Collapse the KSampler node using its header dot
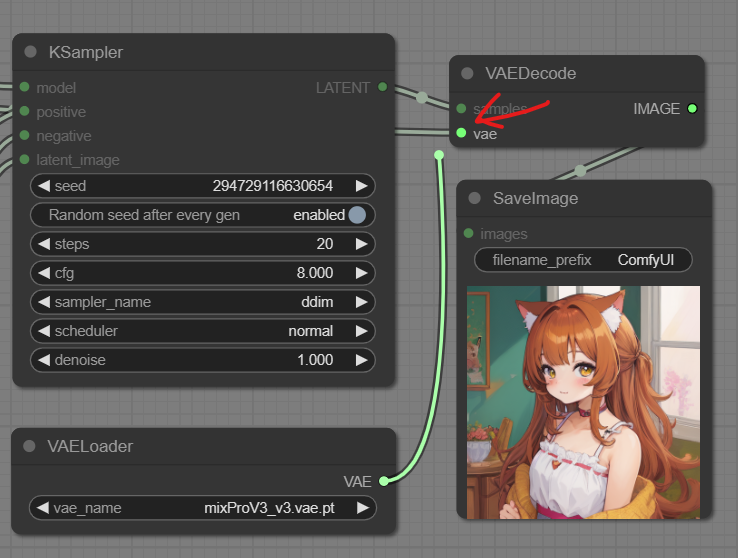The height and width of the screenshot is (558, 738). [31, 52]
